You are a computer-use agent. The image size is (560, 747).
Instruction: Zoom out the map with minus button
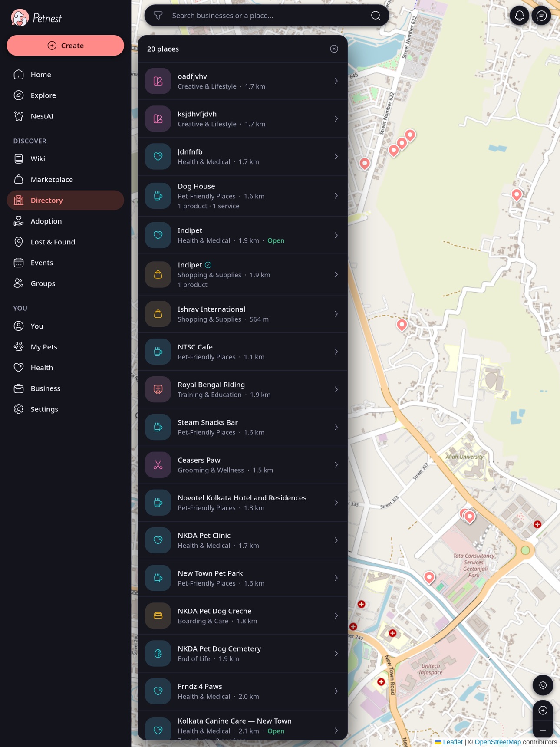pyautogui.click(x=543, y=730)
